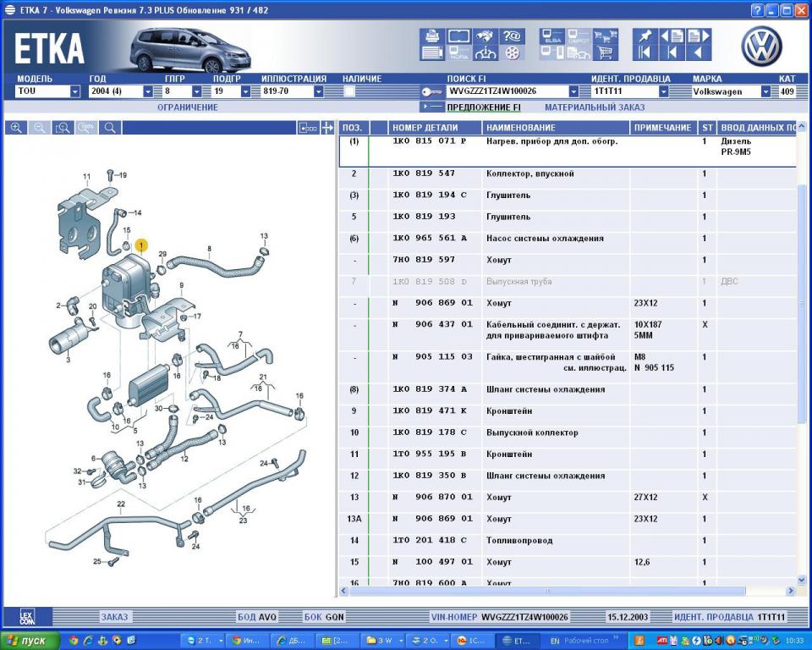Click the key icon beside VIN search
Image resolution: width=812 pixels, height=650 pixels.
(431, 91)
